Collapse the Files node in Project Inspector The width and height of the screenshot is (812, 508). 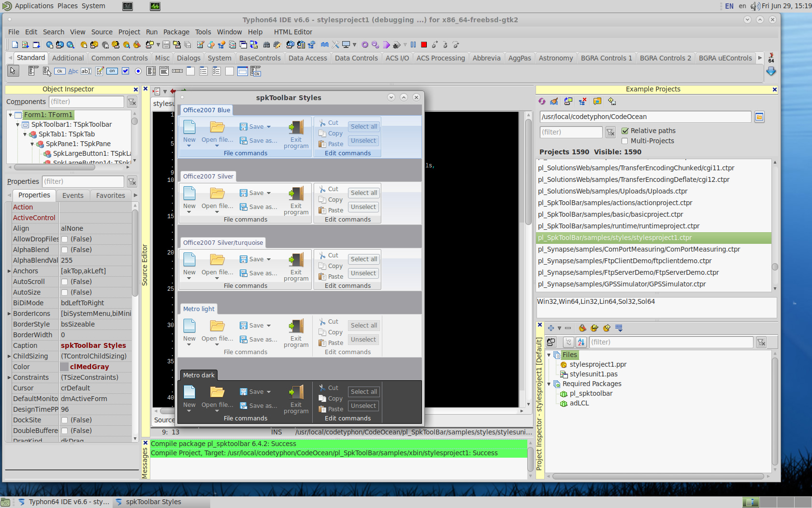click(549, 355)
